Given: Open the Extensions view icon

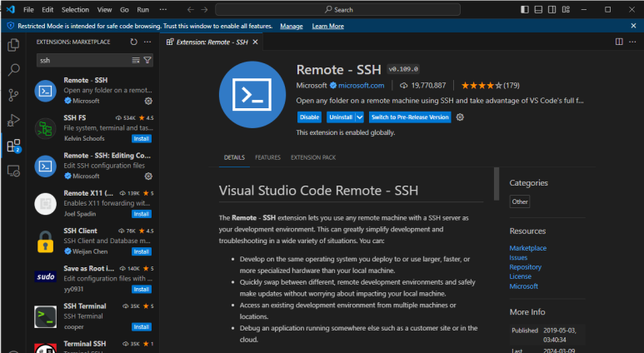Looking at the screenshot, I should (13, 146).
